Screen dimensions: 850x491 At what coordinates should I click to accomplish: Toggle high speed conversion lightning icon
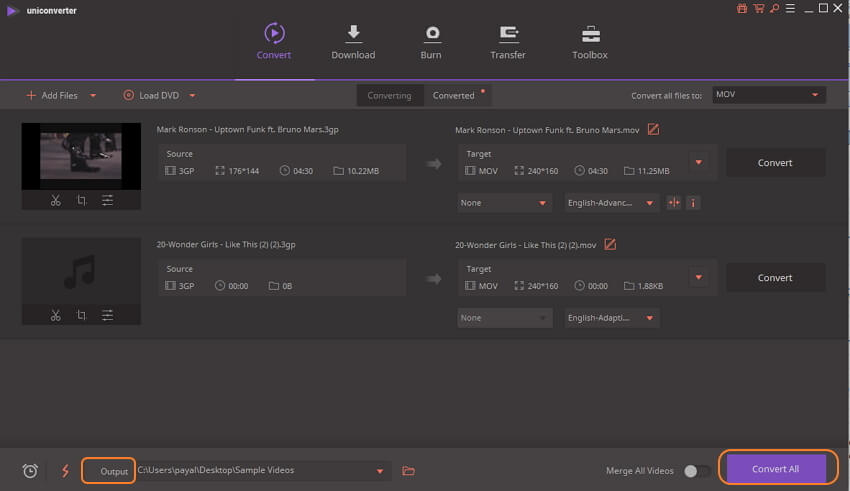pyautogui.click(x=66, y=470)
